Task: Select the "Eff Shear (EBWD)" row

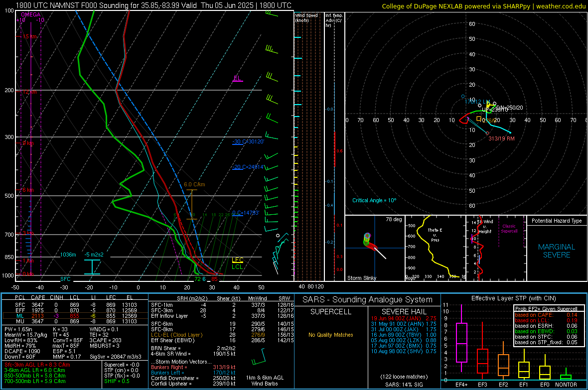Action: point(222,340)
